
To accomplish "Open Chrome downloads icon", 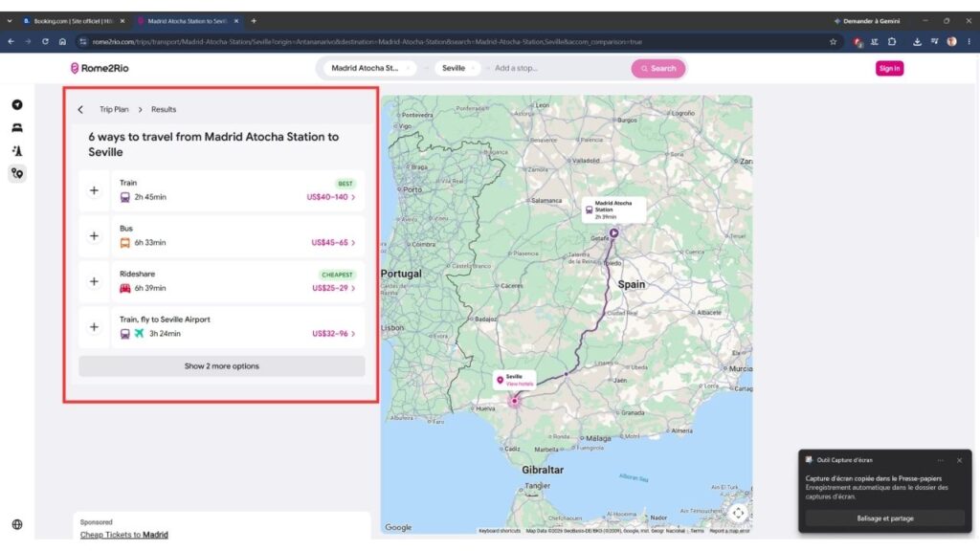I will 917,42.
